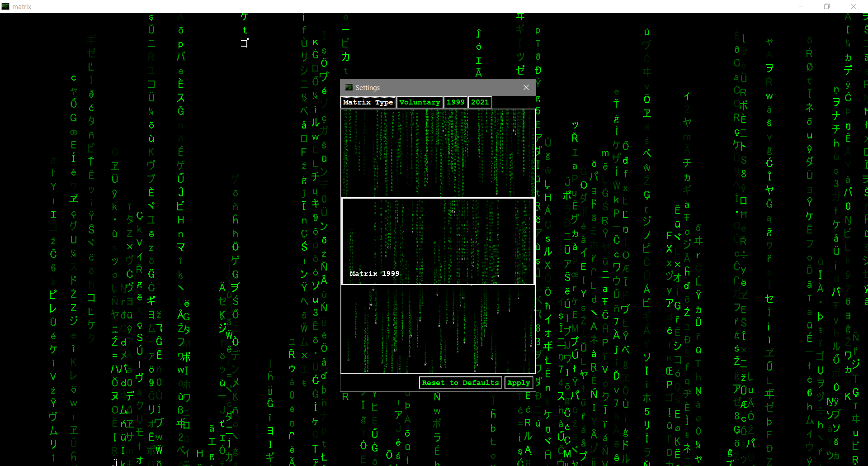The image size is (868, 466).
Task: Close the Settings dialog
Action: (526, 87)
